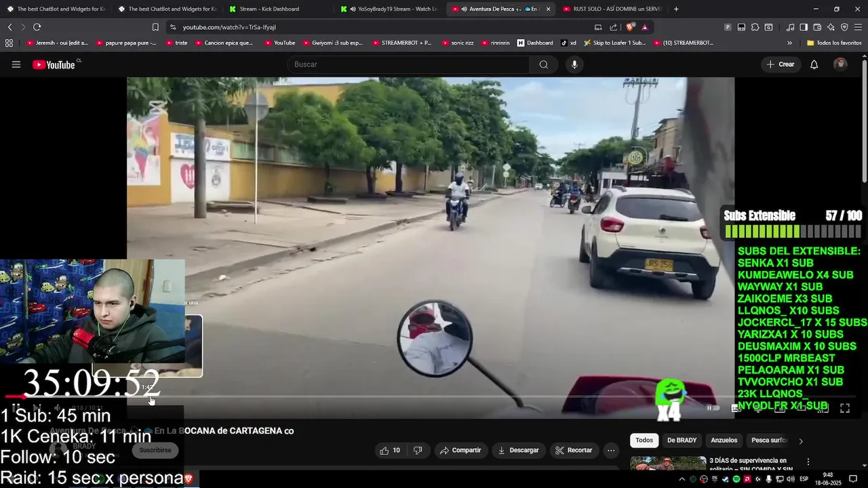Open YouTube notifications bell
This screenshot has width=868, height=488.
tap(814, 64)
